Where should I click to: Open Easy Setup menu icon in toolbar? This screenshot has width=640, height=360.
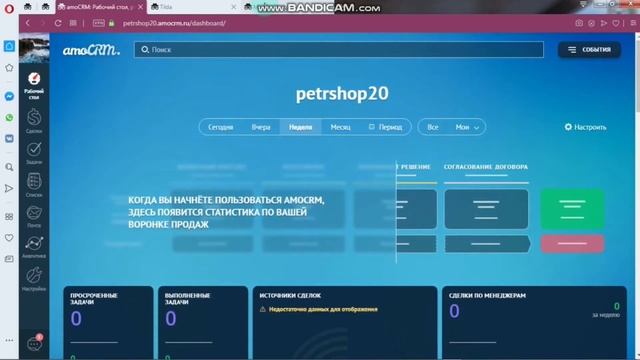633,23
